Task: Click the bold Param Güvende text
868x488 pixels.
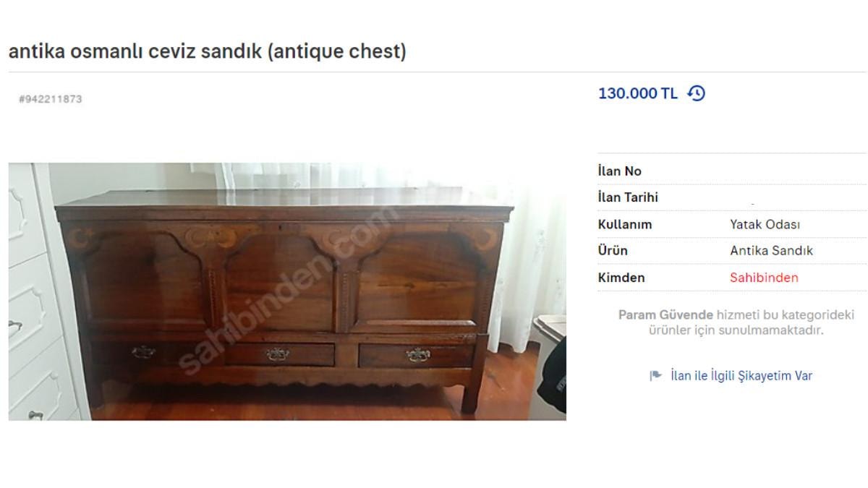Action: pyautogui.click(x=665, y=315)
